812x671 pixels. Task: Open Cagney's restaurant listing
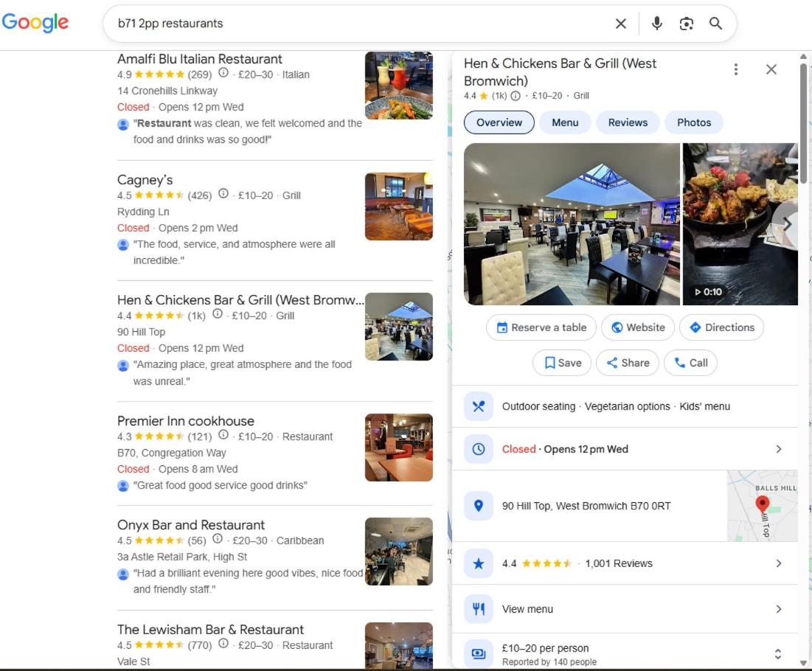click(x=145, y=180)
